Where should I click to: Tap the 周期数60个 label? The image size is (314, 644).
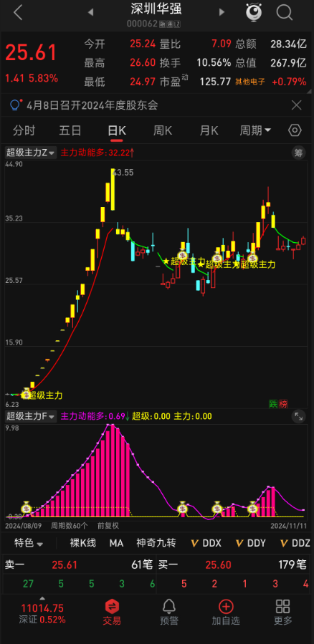(69, 525)
